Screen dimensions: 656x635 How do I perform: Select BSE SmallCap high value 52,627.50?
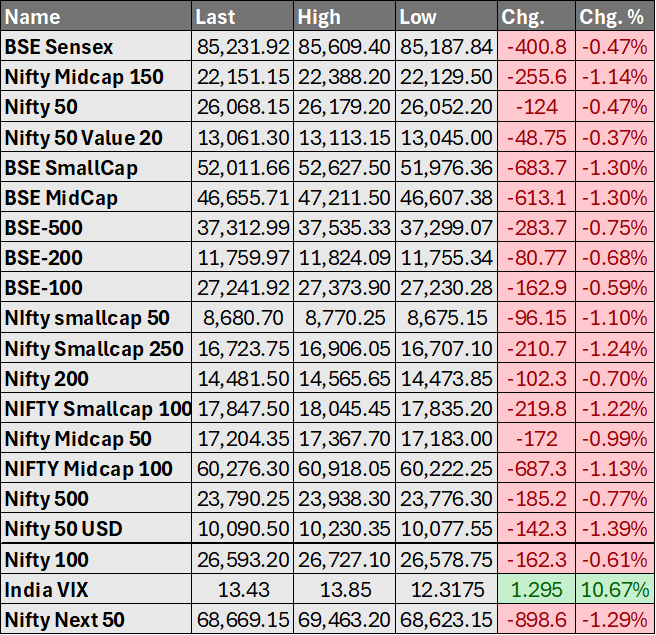click(x=345, y=167)
